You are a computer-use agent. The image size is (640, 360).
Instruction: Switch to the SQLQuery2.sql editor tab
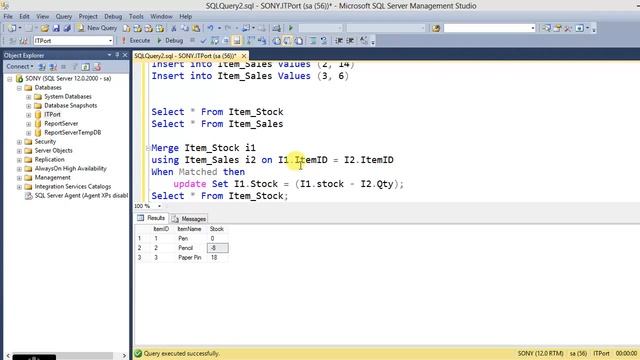[185, 56]
